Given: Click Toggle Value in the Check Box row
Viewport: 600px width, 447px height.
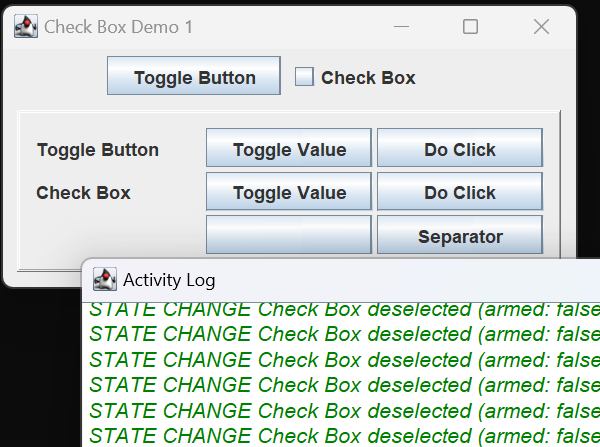Looking at the screenshot, I should tap(289, 193).
